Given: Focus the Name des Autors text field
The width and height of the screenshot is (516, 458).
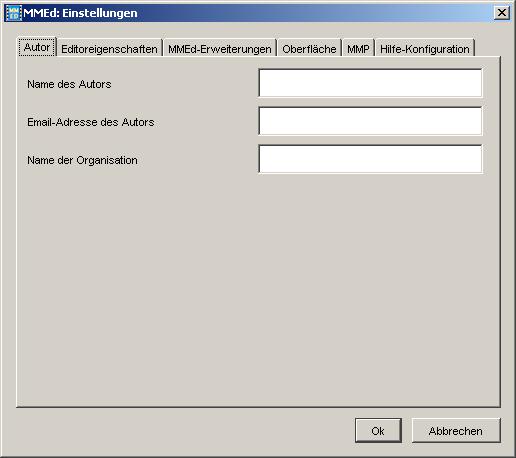Looking at the screenshot, I should click(x=370, y=83).
